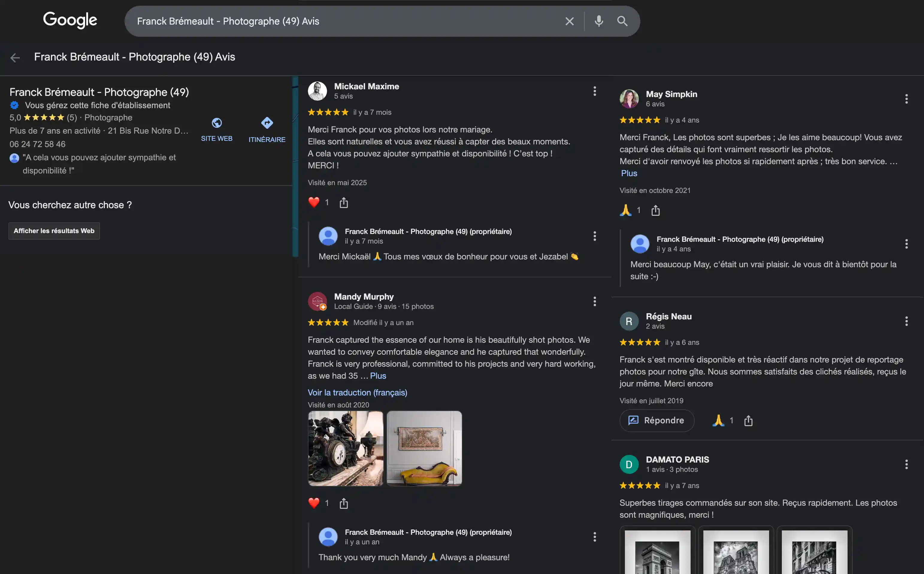
Task: Click 'Vous gérez cette fiche d'établissement' text
Action: point(98,105)
